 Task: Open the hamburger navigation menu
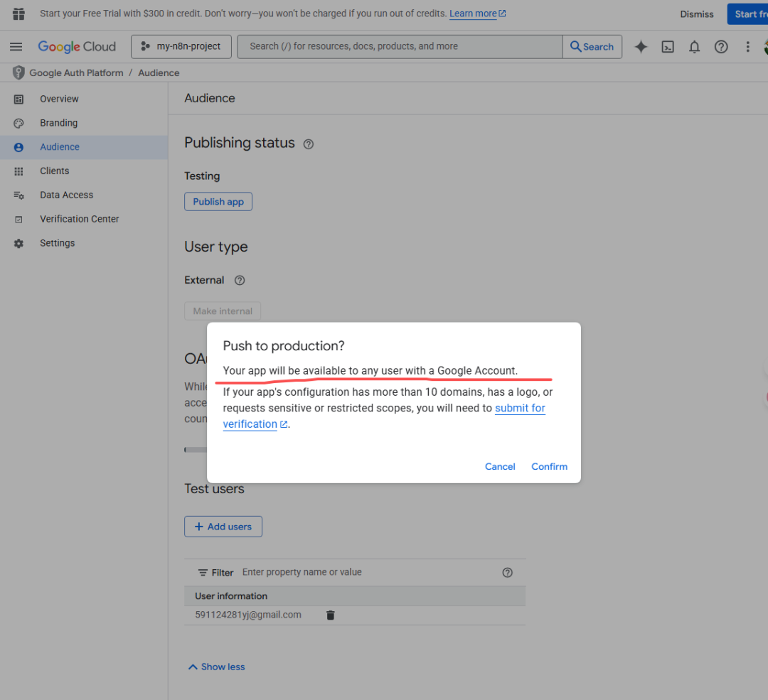(16, 47)
